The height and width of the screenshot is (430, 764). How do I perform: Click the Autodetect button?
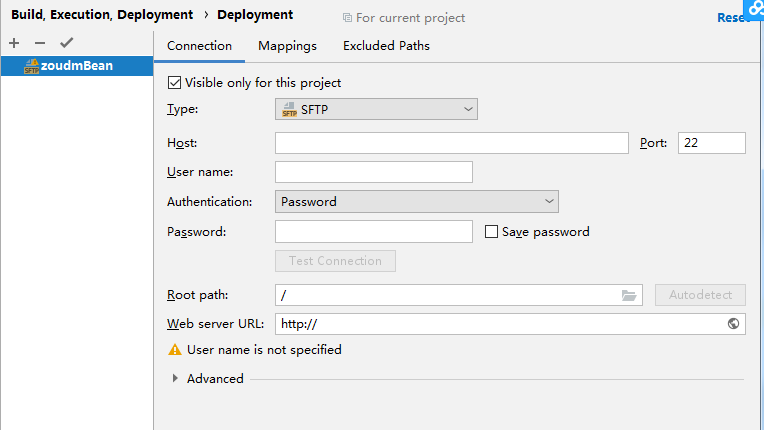click(x=700, y=295)
